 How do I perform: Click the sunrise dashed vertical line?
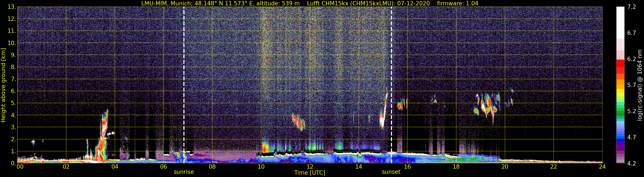pos(184,85)
